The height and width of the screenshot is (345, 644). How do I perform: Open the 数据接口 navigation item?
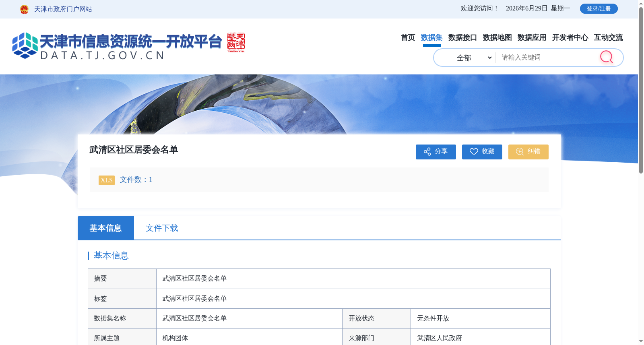462,37
